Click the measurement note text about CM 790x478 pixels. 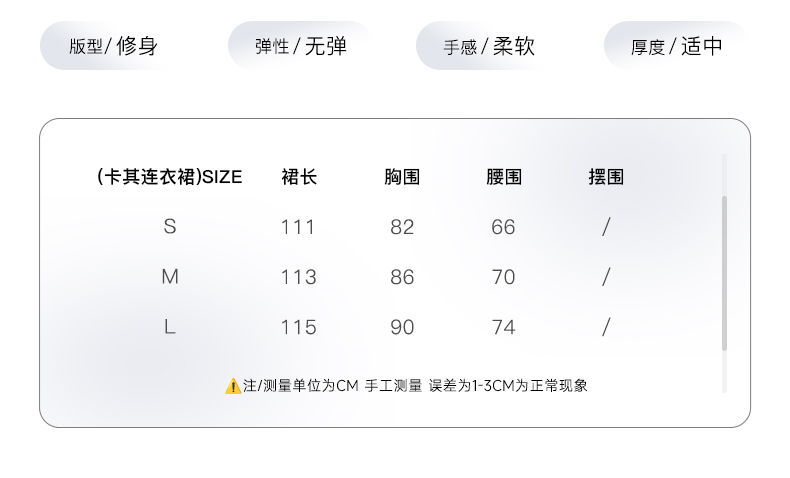pos(415,386)
